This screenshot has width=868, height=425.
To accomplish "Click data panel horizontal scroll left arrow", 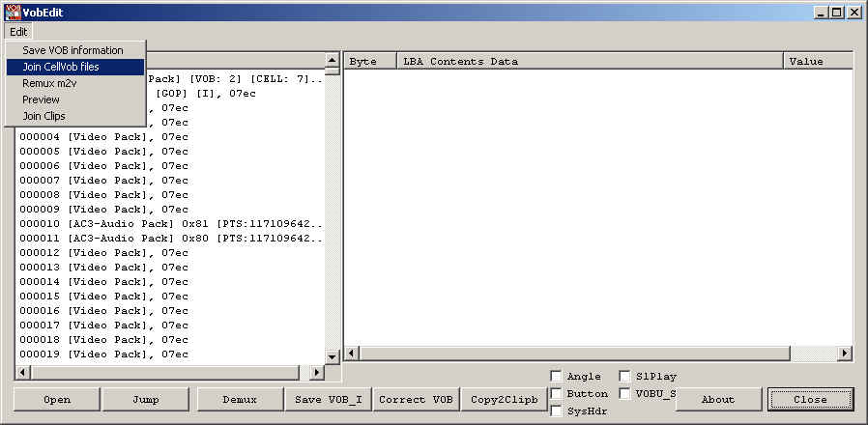I will (352, 354).
